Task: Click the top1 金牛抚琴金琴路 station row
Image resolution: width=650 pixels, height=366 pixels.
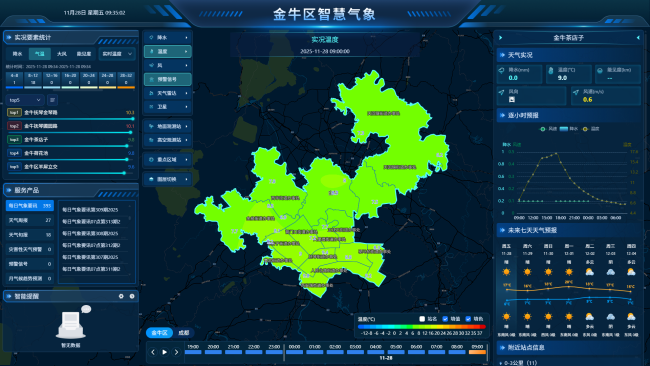Action: pyautogui.click(x=71, y=113)
